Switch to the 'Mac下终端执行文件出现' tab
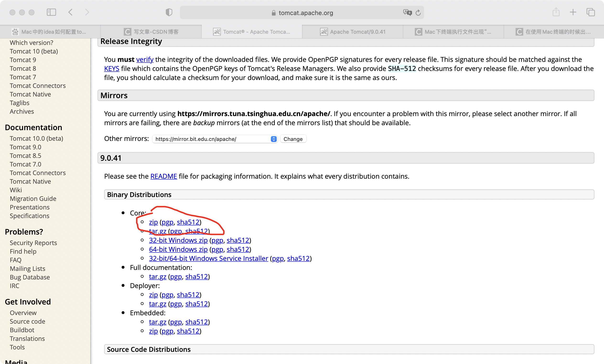The width and height of the screenshot is (604, 364). (453, 32)
